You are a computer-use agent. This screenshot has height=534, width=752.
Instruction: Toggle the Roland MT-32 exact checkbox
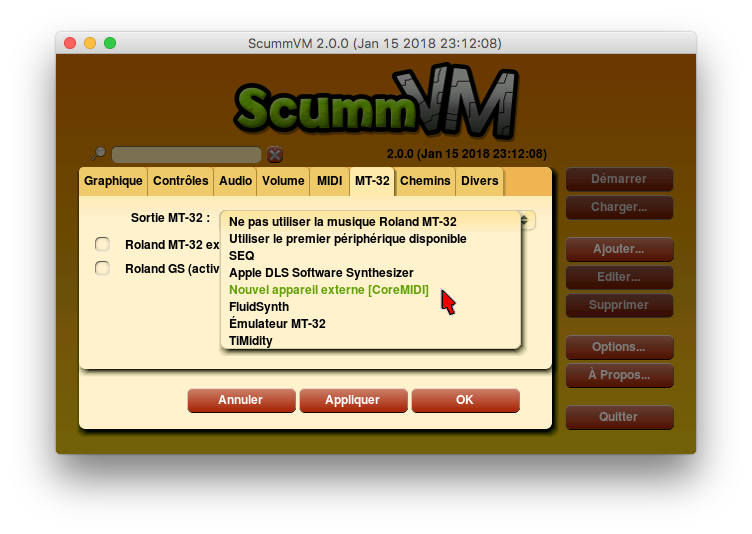tap(102, 244)
